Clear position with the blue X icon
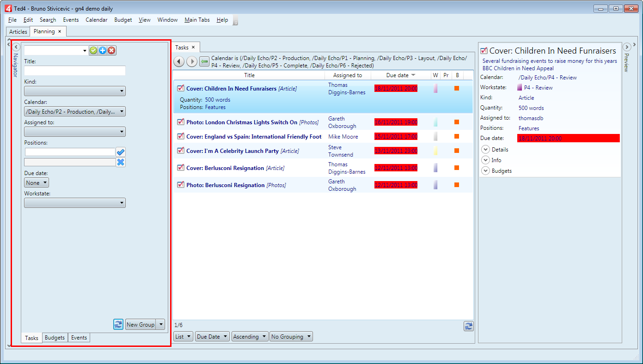 point(121,162)
